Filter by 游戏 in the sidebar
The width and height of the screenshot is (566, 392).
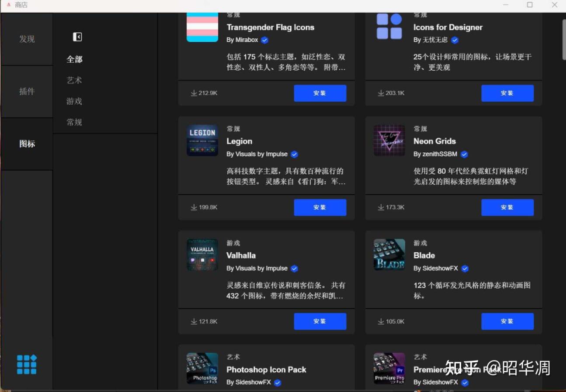pyautogui.click(x=74, y=101)
